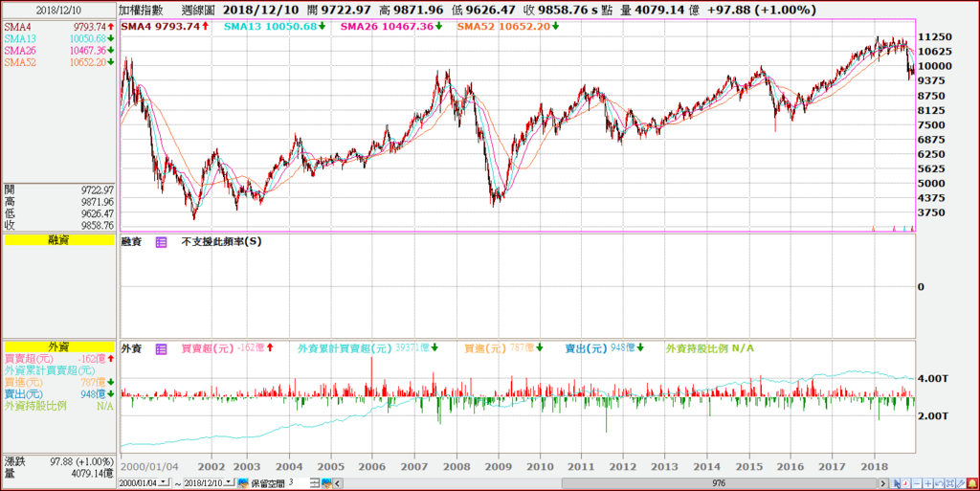Zoom in with the plus icon
The image size is (980, 491).
[928, 483]
